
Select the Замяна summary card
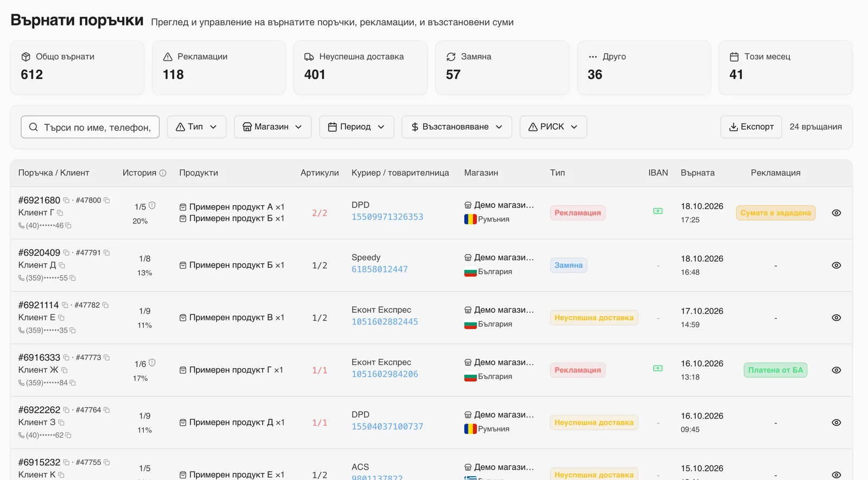coord(502,67)
